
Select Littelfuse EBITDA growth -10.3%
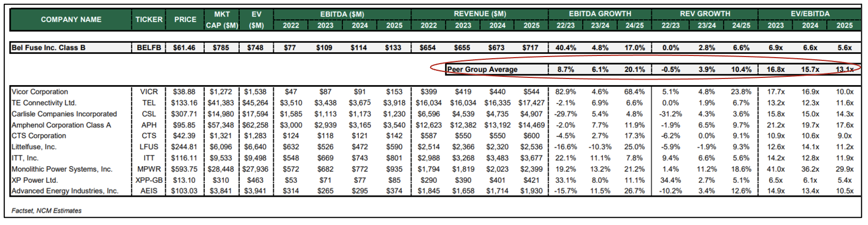[x=600, y=147]
